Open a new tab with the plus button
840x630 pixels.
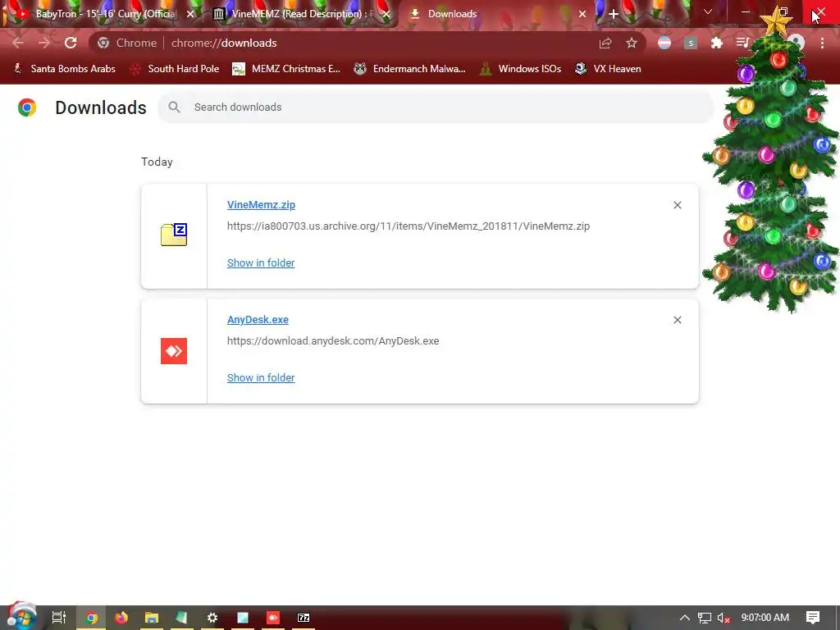coord(614,14)
